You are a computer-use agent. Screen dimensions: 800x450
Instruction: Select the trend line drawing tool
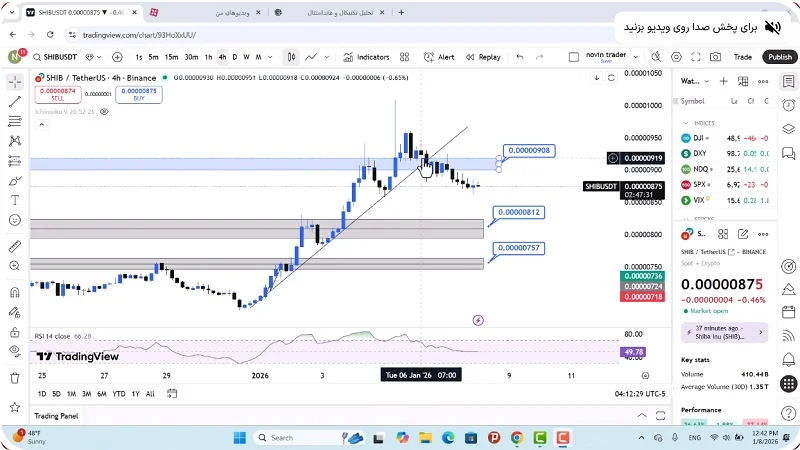15,101
